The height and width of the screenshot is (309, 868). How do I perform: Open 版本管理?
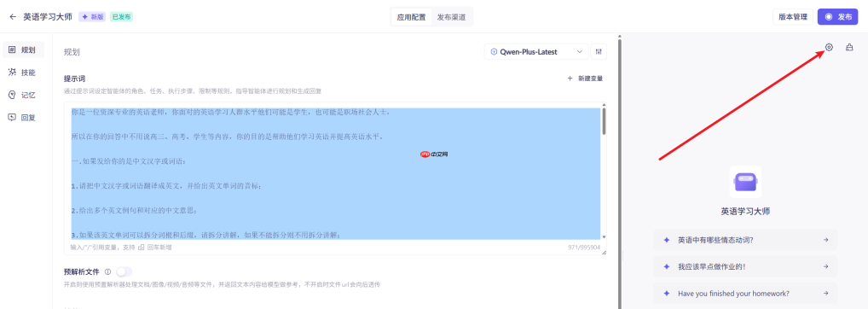coord(793,17)
